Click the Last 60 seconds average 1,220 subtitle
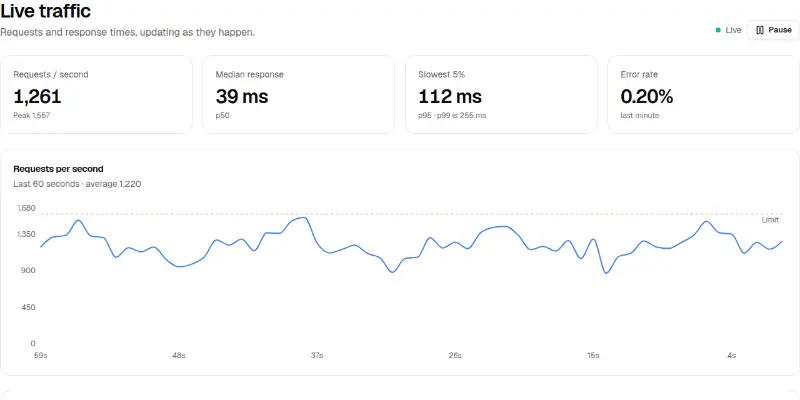 point(77,184)
